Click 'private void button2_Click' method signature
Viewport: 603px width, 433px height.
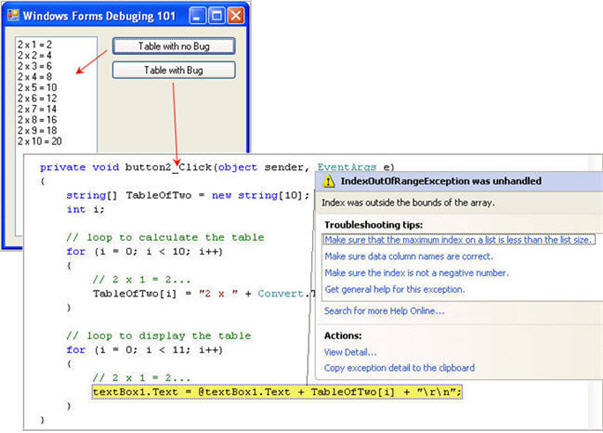pos(217,167)
